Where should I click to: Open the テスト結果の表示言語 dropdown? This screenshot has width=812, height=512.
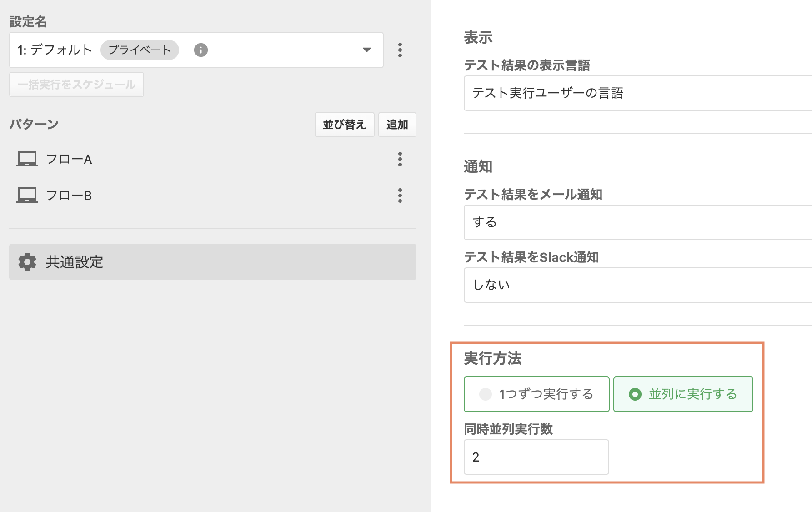tap(638, 93)
